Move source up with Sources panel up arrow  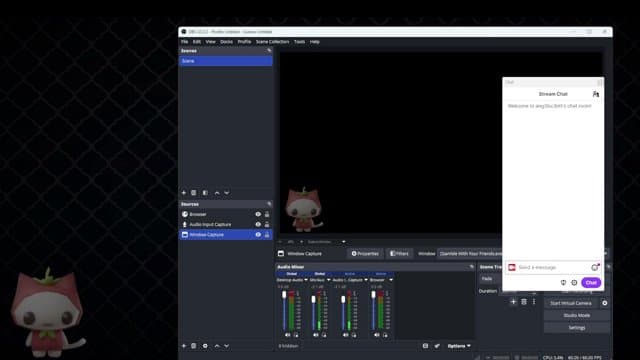[217, 346]
